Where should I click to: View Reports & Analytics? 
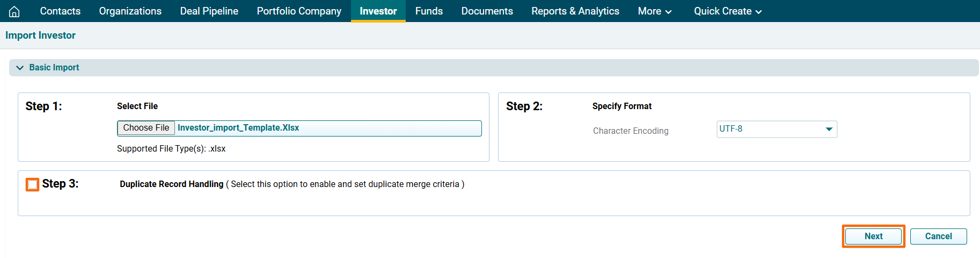coord(575,11)
